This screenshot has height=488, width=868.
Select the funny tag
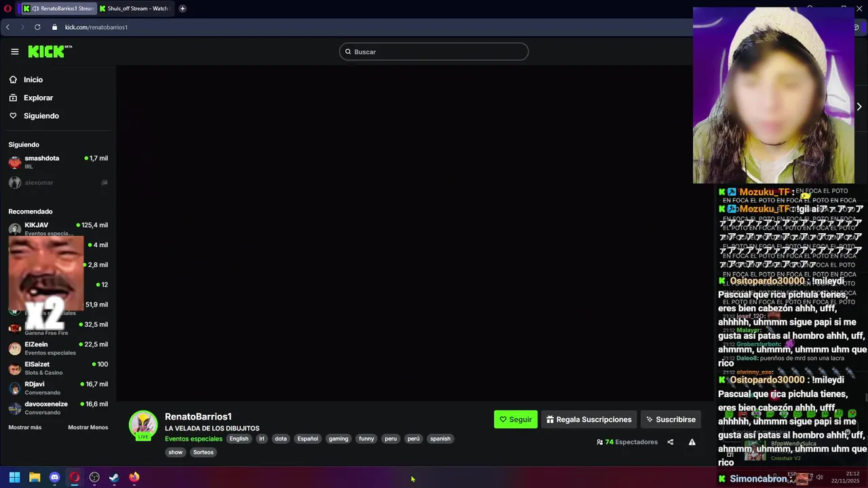click(x=366, y=439)
